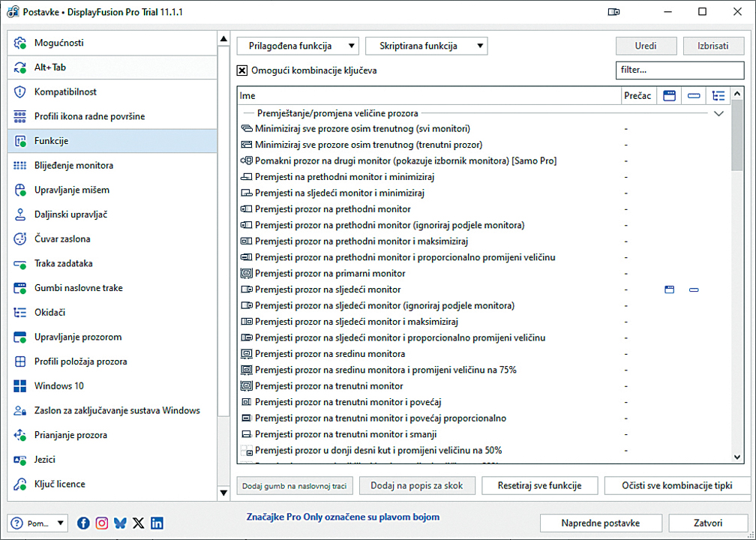
Task: Click the LinkedIn icon
Action: [x=157, y=523]
